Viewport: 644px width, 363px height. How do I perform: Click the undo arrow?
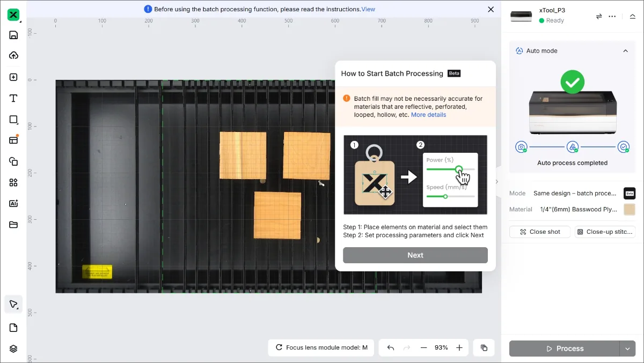pyautogui.click(x=391, y=347)
